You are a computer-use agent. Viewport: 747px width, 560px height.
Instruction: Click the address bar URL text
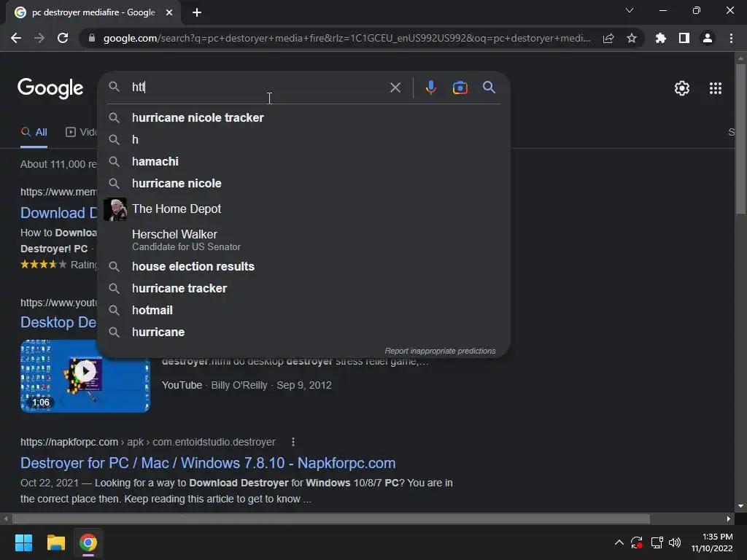[x=347, y=38]
